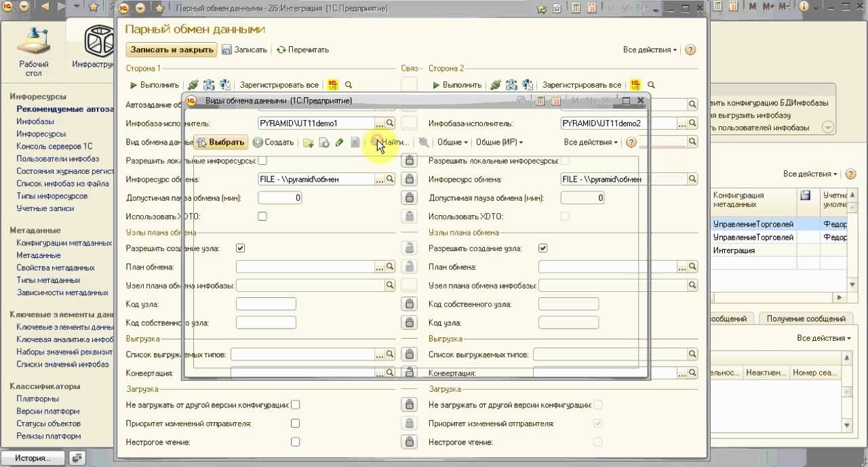Image resolution: width=868 pixels, height=467 pixels.
Task: Open calculator icon in Парный обмен данными title bar
Action: tap(576, 8)
